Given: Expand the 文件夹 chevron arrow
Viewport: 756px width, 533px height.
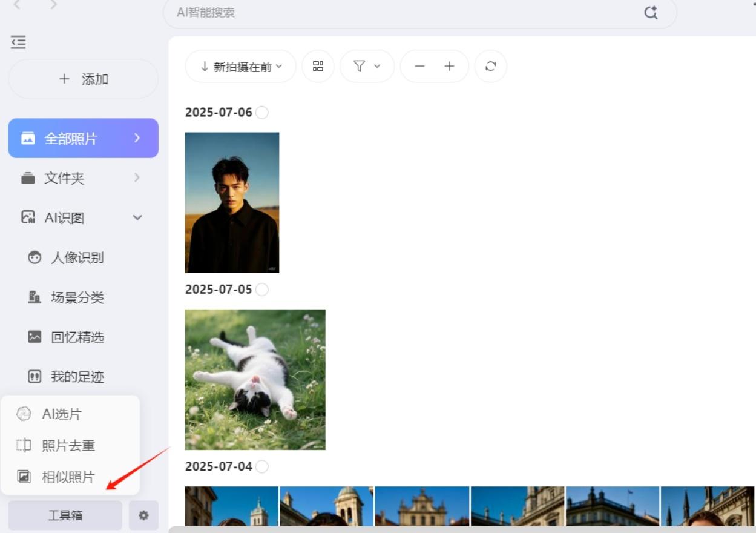Looking at the screenshot, I should [137, 178].
